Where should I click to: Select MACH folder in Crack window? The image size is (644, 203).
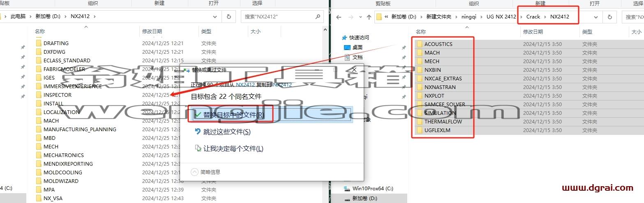pyautogui.click(x=432, y=52)
